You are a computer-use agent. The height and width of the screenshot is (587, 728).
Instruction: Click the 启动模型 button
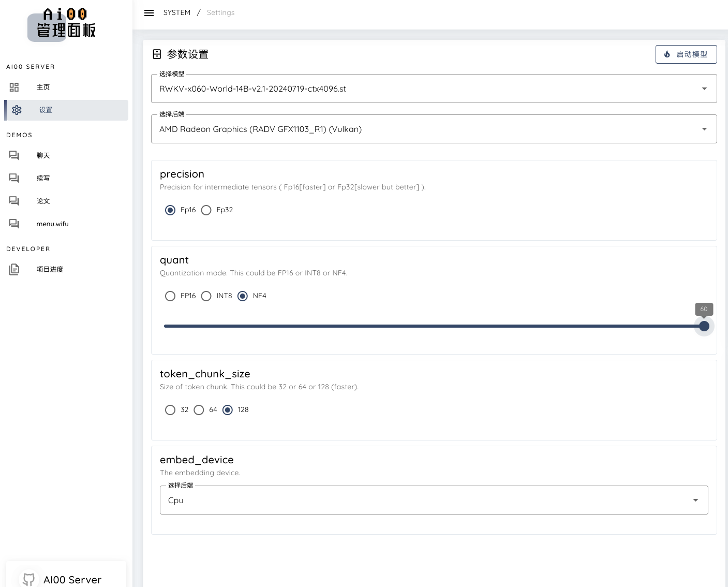(x=686, y=54)
